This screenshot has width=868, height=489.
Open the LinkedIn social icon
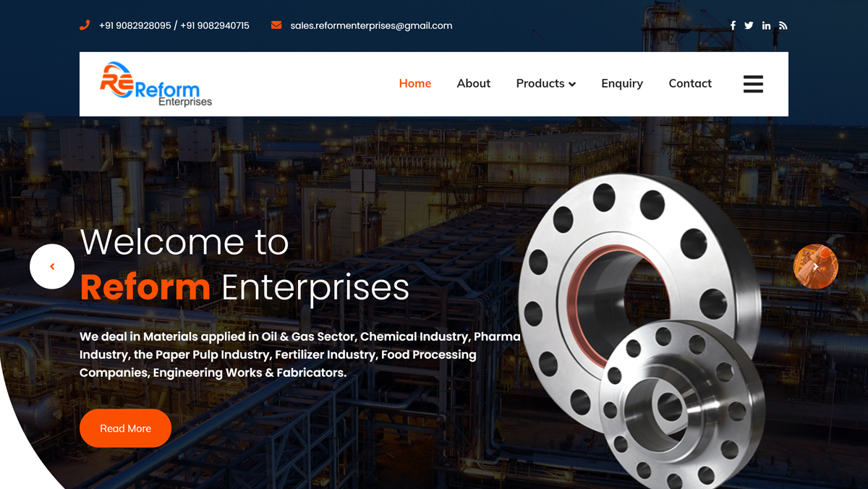766,25
